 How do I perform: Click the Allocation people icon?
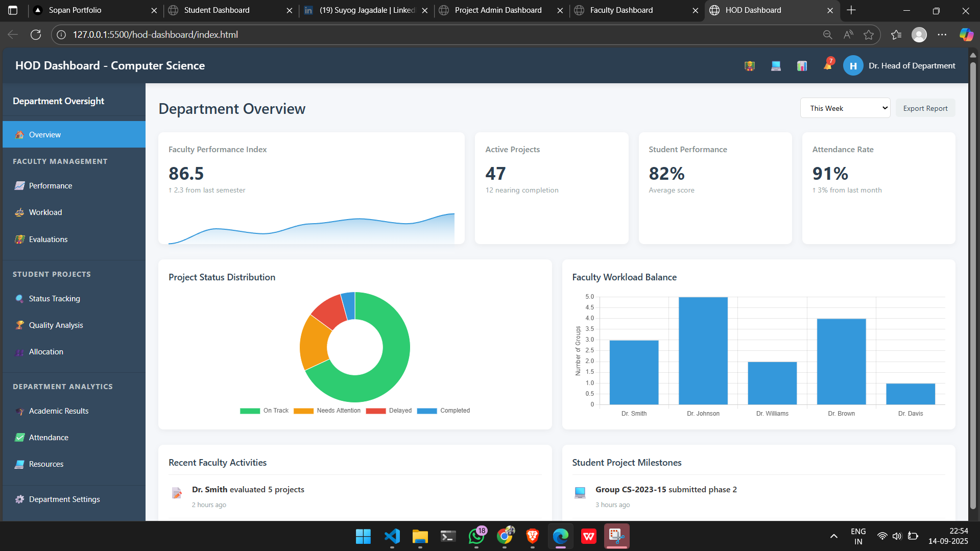[x=19, y=352]
